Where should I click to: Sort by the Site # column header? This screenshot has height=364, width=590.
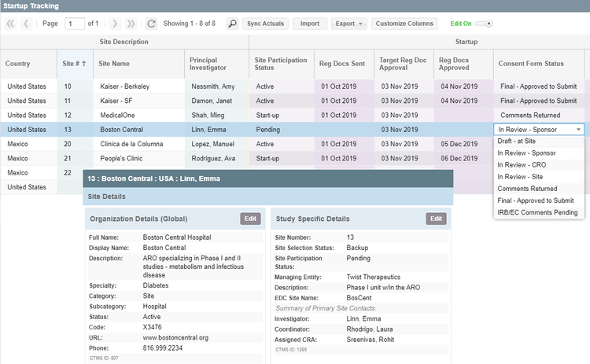coord(75,64)
